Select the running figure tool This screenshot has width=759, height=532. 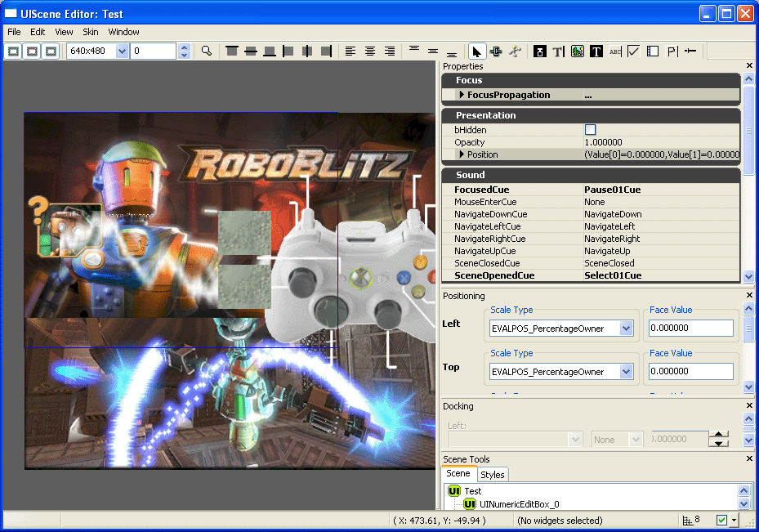point(515,51)
